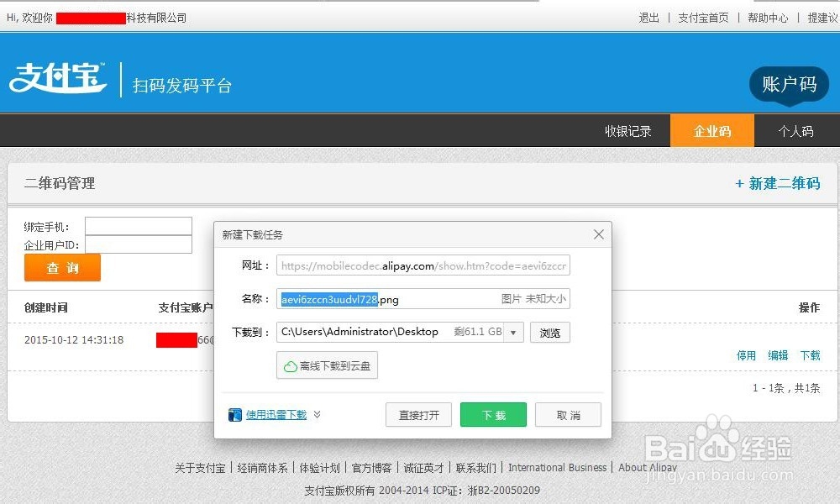Expand options next to 使用迅雷下载
Screen dimensions: 840x504
click(318, 414)
